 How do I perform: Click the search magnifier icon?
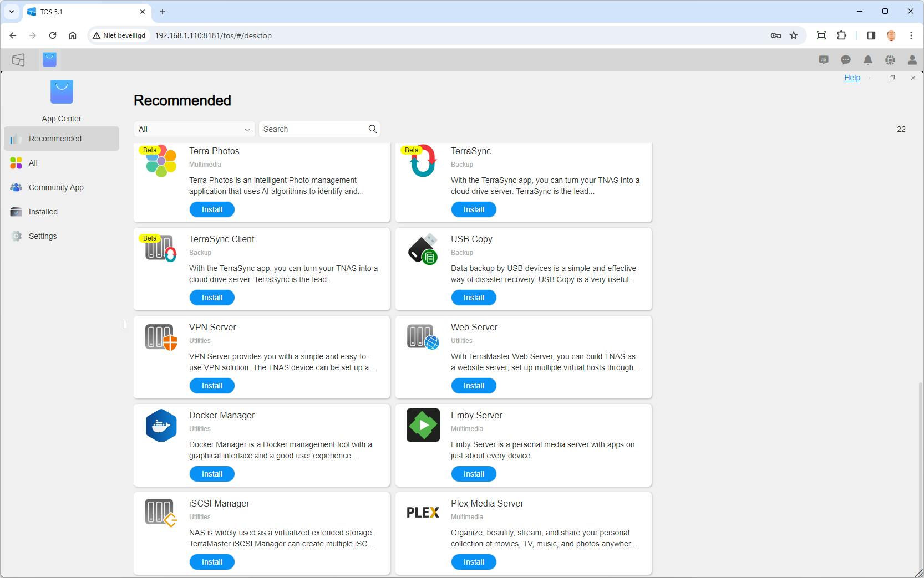[373, 129]
